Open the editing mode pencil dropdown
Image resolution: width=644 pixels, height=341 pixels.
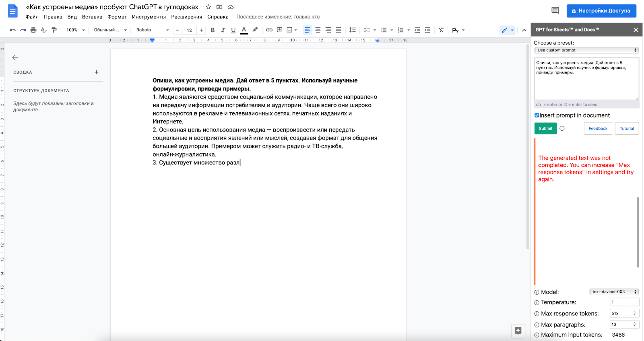click(x=508, y=30)
